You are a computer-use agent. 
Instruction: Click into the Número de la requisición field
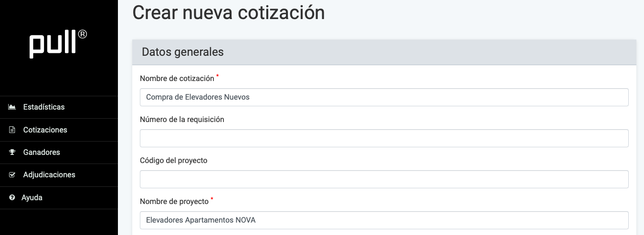point(384,138)
